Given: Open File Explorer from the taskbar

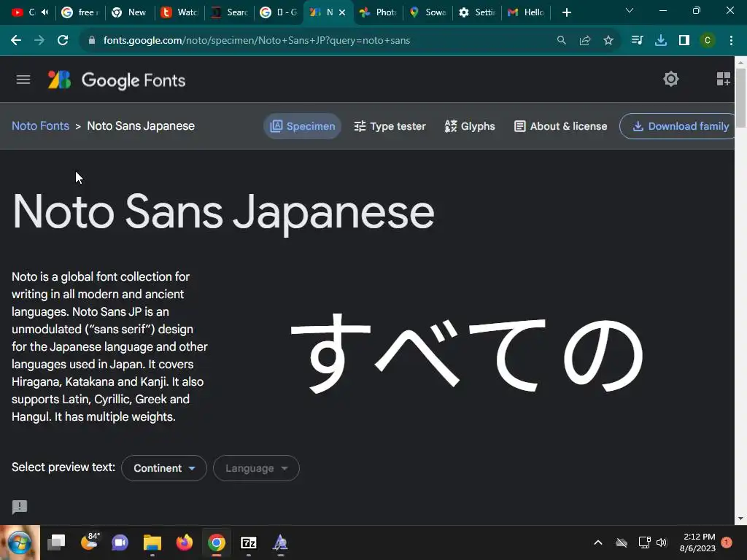Looking at the screenshot, I should 152,542.
